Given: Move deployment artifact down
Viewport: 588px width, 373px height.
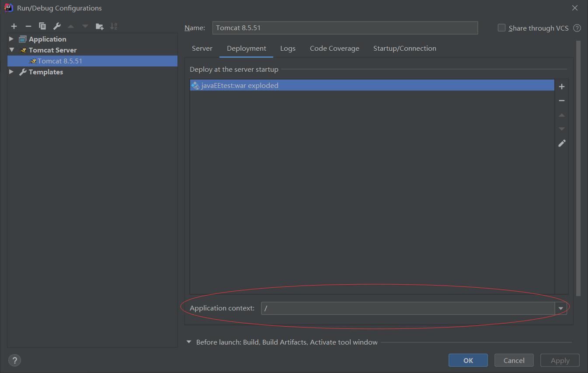Looking at the screenshot, I should click(562, 129).
